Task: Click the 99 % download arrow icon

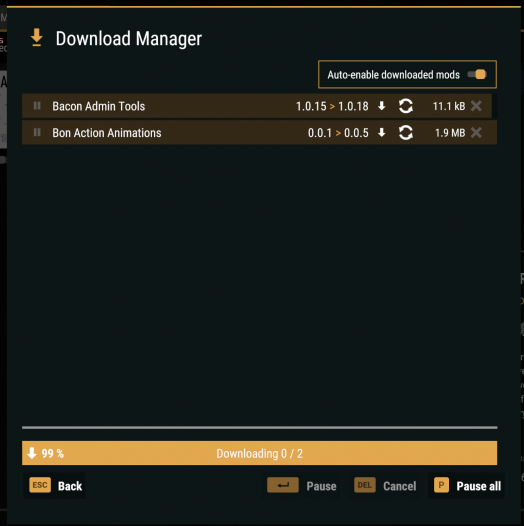Action: 32,453
